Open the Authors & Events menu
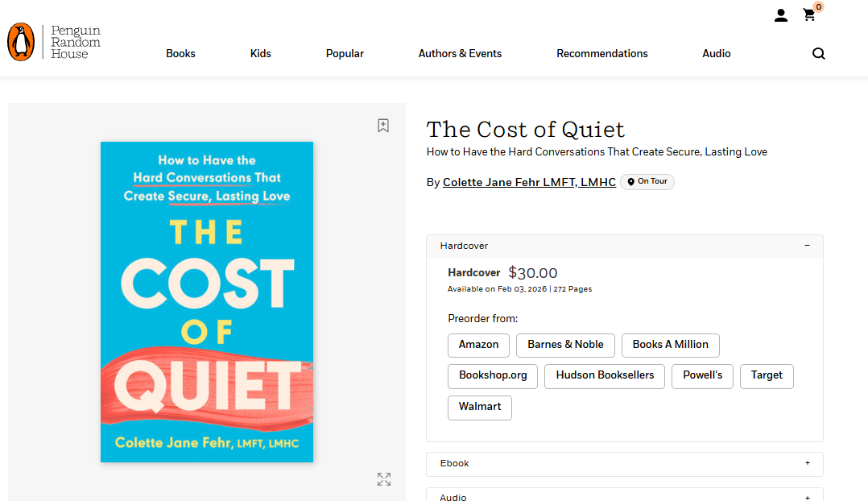Screen dimensions: 868x501 (460, 54)
